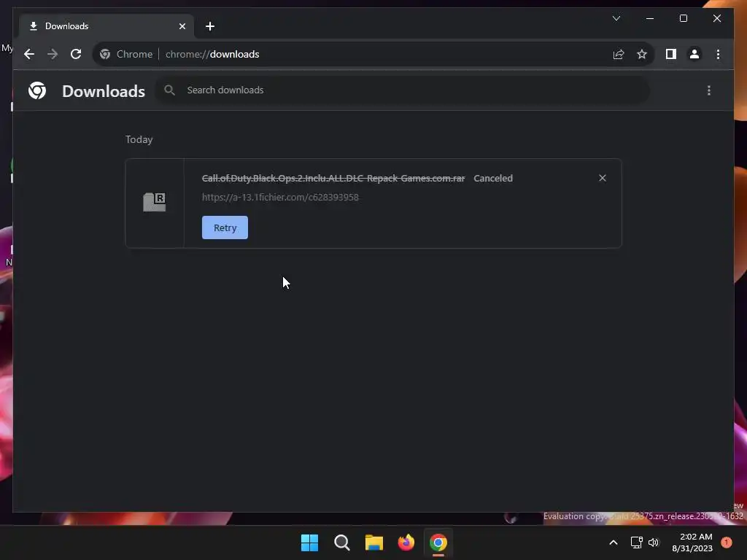Image resolution: width=747 pixels, height=560 pixels.
Task: Open the Chrome three-dot main menu
Action: pos(718,54)
